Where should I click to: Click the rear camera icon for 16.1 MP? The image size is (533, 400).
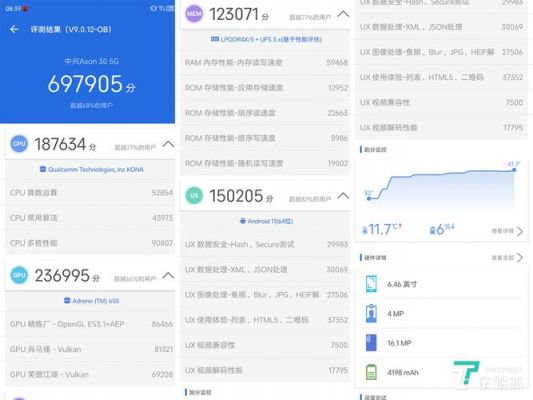371,343
